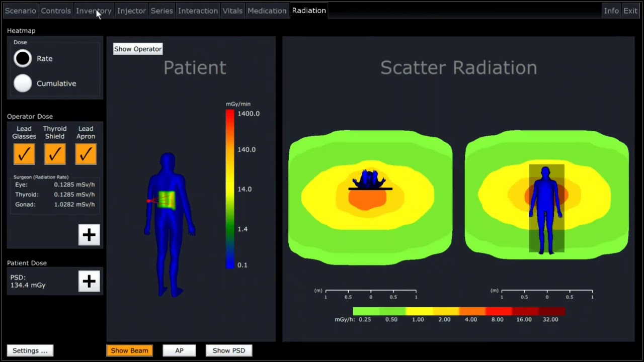Click the Operator Dose section label

[x=30, y=116]
